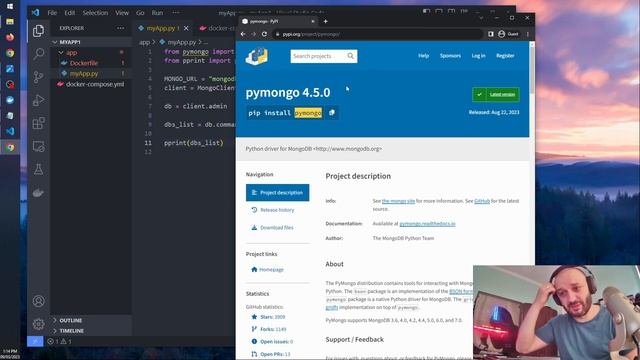Open Firefox from the taskbar
Viewport: 640px width, 360px height.
point(10,37)
